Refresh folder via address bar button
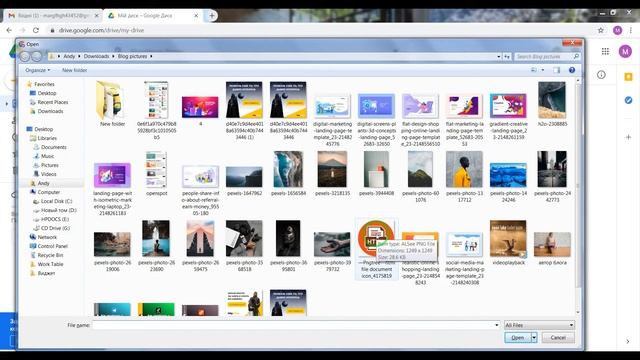 (x=507, y=56)
